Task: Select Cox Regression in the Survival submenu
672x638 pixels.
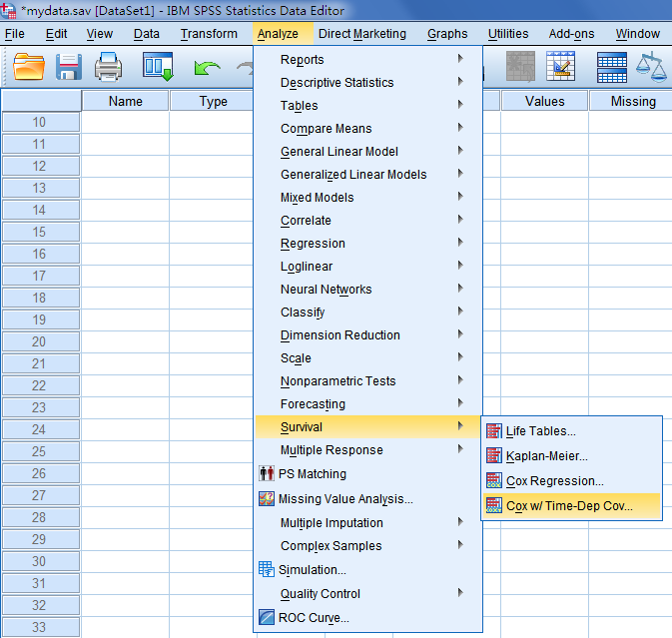Action: pos(554,481)
